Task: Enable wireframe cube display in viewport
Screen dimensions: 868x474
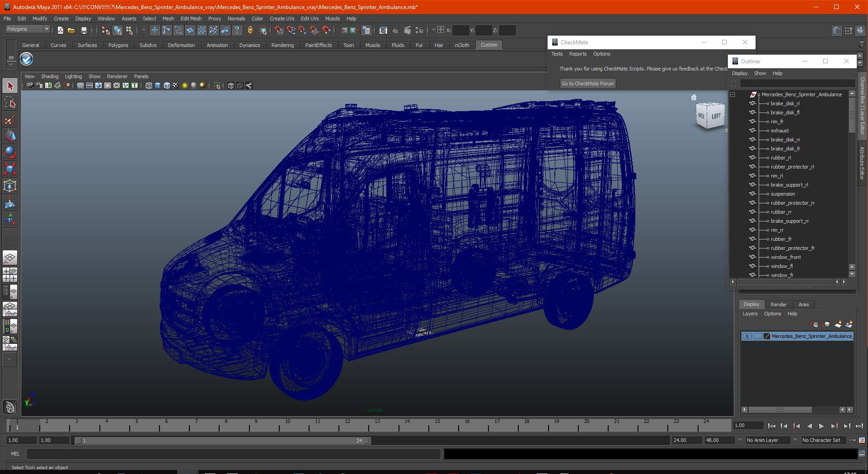Action: pyautogui.click(x=149, y=85)
